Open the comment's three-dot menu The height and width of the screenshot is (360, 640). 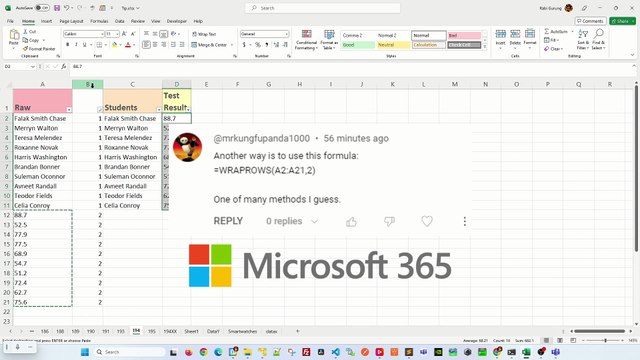tap(464, 221)
